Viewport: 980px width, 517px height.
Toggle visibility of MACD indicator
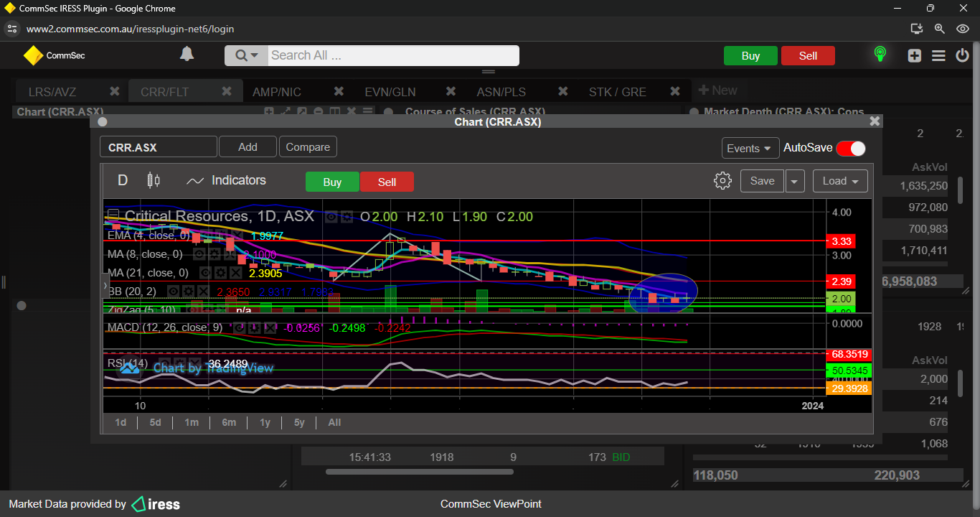pos(240,327)
